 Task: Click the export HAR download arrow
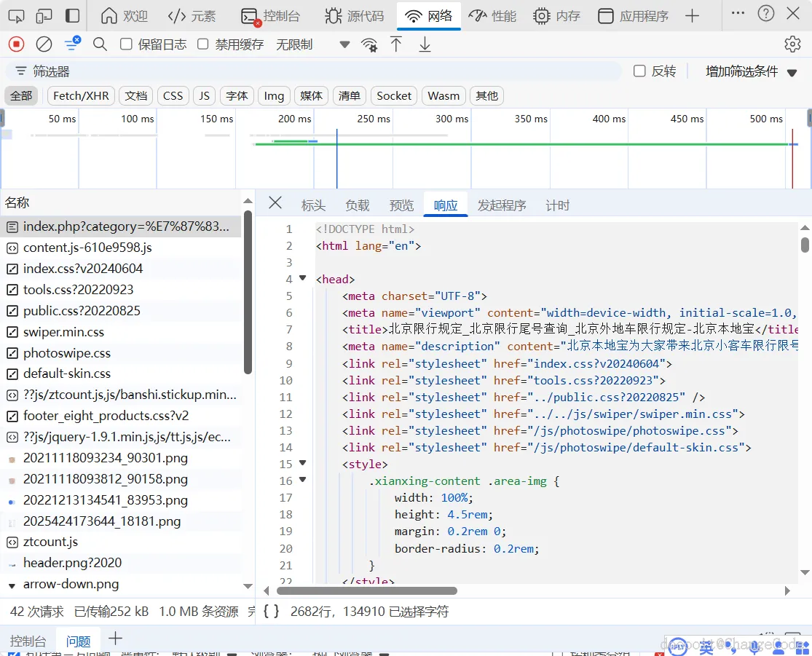[x=425, y=44]
